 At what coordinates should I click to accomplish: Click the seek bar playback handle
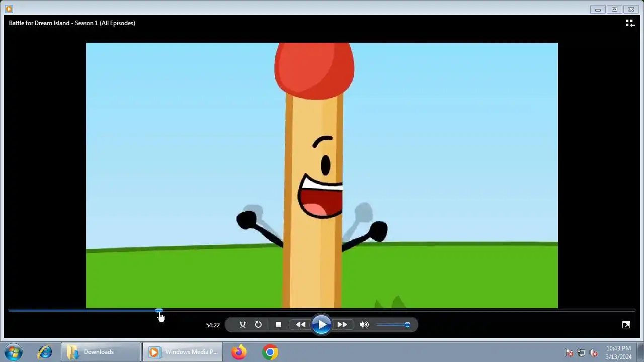point(159,311)
